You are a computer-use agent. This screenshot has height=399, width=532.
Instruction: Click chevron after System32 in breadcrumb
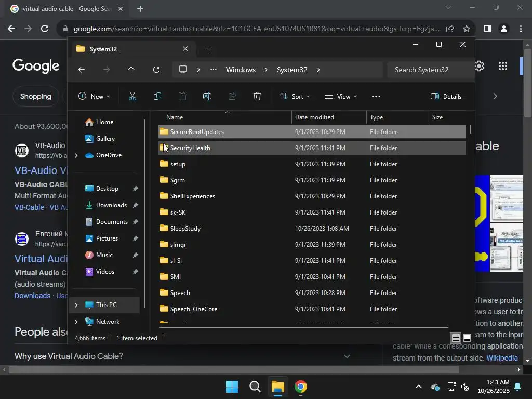(318, 70)
